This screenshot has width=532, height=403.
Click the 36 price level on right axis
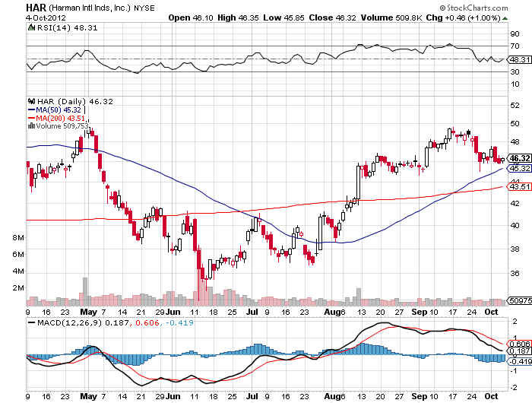tap(515, 273)
